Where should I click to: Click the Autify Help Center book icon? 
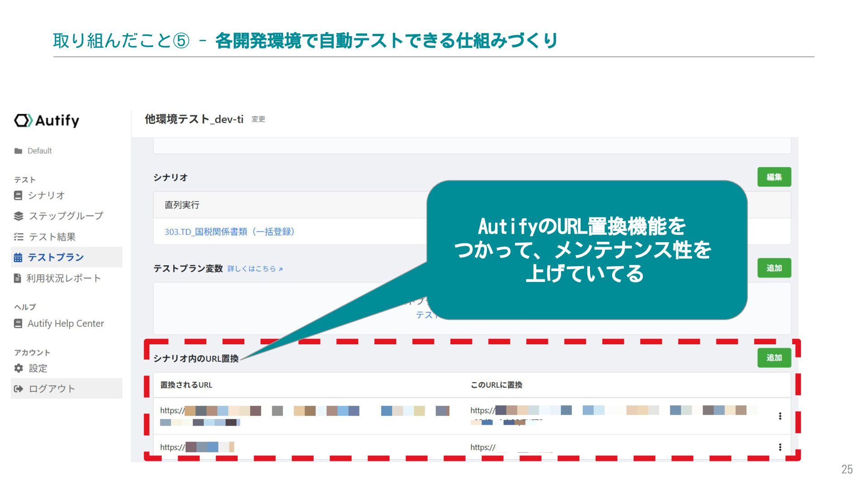click(18, 324)
